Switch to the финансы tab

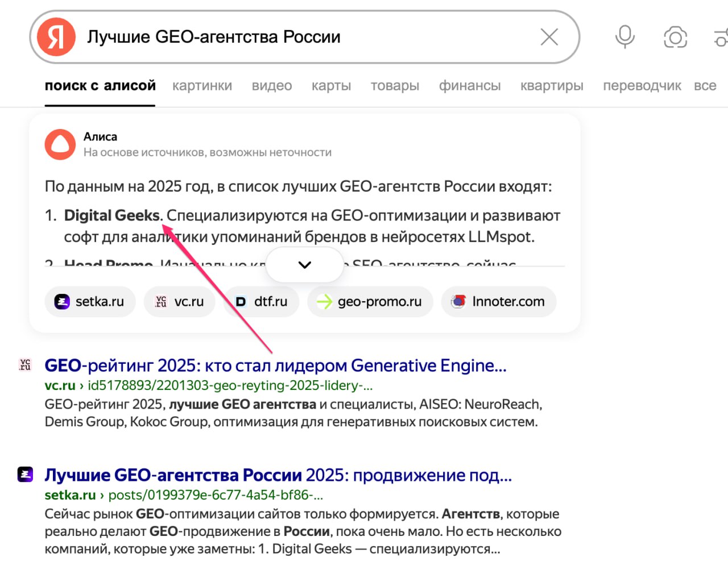(470, 86)
